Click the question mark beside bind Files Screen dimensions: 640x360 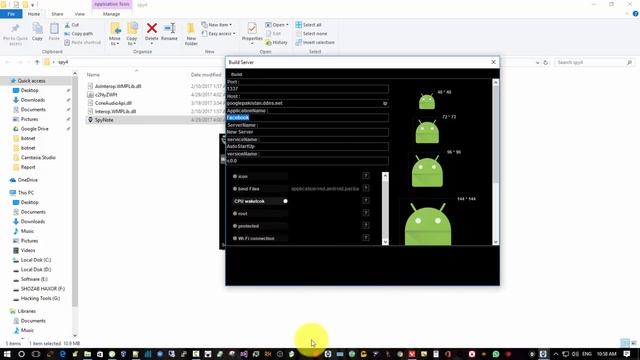tap(366, 188)
